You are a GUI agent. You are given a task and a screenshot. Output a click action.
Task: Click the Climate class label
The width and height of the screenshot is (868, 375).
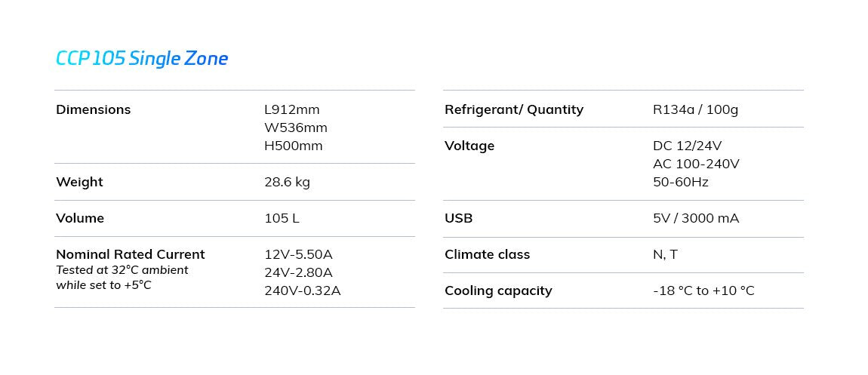click(x=487, y=254)
